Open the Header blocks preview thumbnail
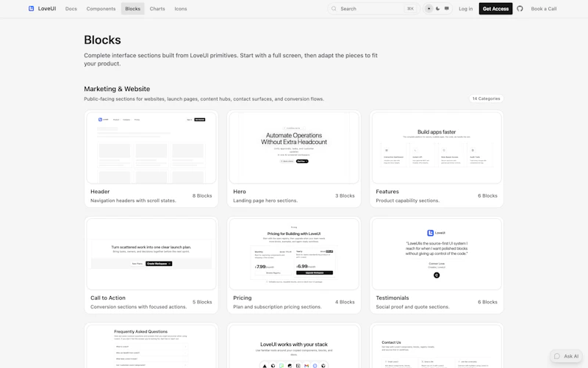Viewport: 588px width, 368px height. point(151,148)
